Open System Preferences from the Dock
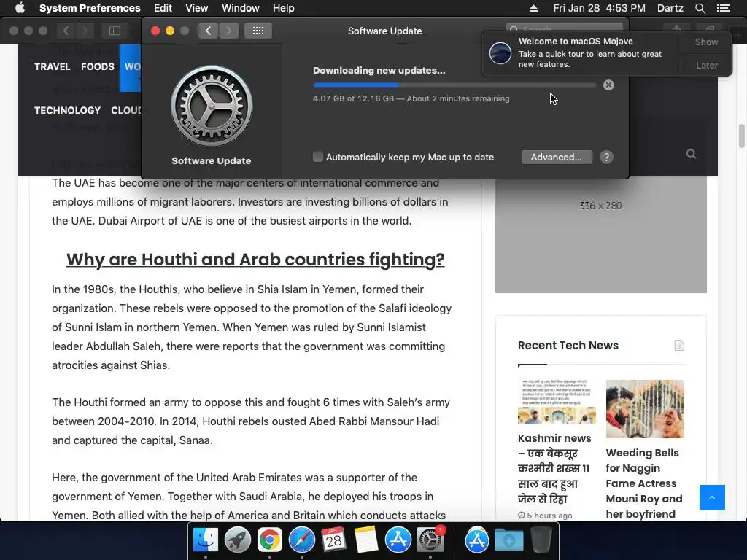747x560 pixels. 430,540
